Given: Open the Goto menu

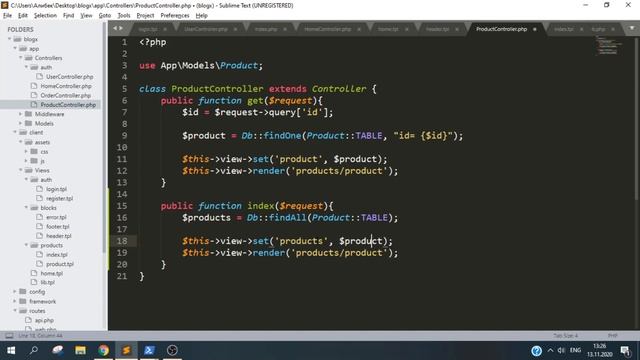Looking at the screenshot, I should coord(105,16).
